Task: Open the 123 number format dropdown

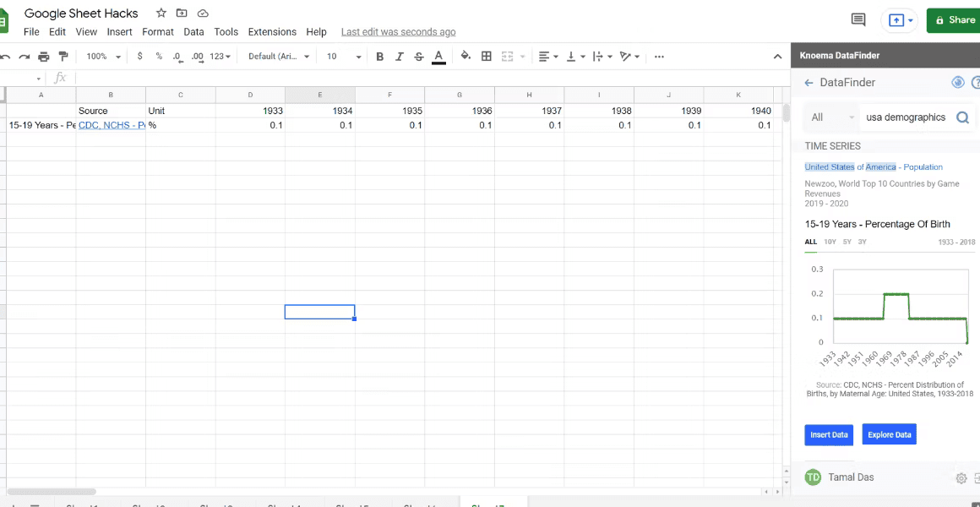Action: (x=220, y=57)
